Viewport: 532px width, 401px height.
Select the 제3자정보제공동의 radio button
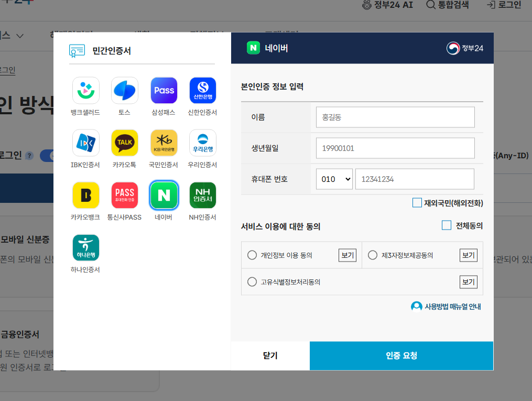point(373,255)
